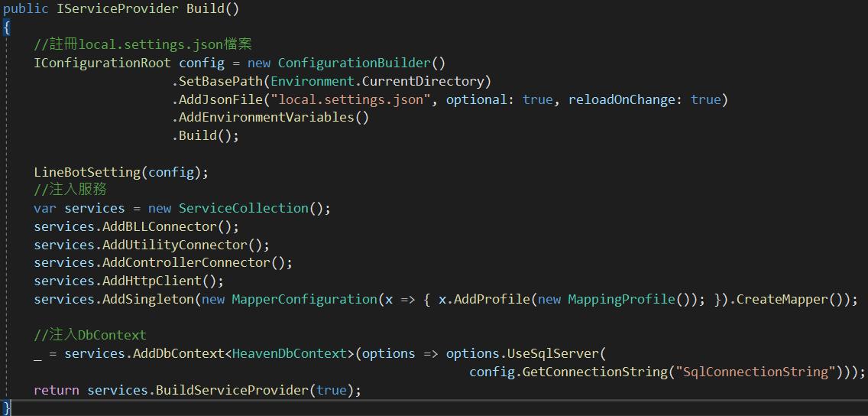Click the comment 注入DbContext
The width and height of the screenshot is (868, 416).
click(90, 335)
